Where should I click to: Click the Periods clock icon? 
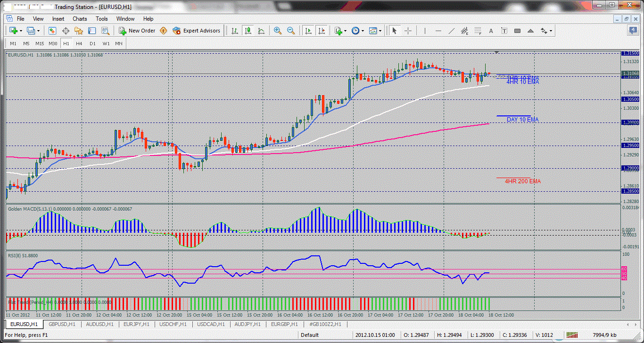click(355, 31)
